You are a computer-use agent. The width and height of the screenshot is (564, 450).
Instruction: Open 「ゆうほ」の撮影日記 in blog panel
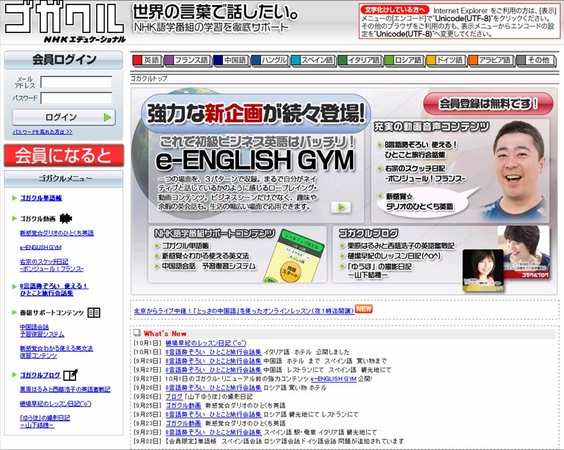379,271
